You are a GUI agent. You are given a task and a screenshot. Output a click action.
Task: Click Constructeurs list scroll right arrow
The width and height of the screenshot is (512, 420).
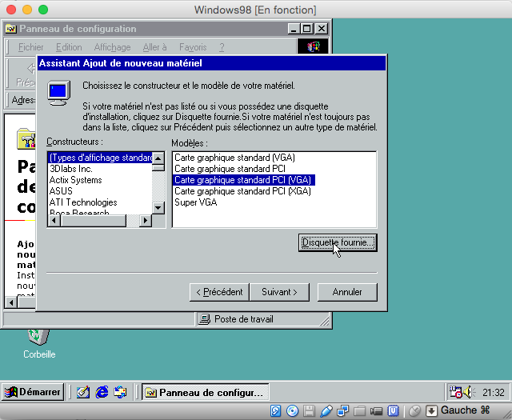146,221
